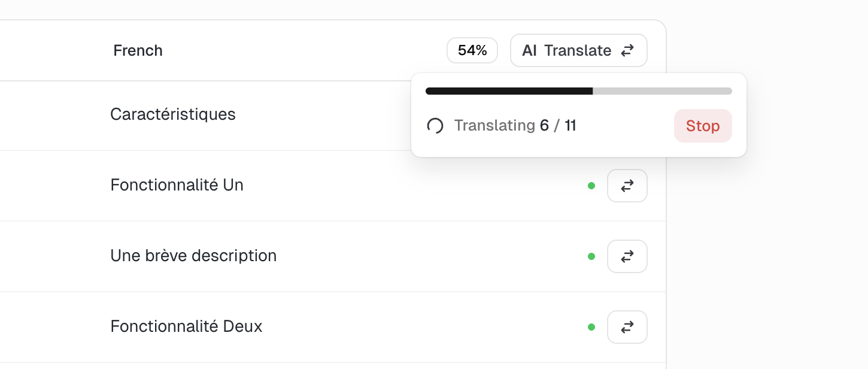Click the 54% completion badge
This screenshot has height=369, width=868.
coord(472,50)
